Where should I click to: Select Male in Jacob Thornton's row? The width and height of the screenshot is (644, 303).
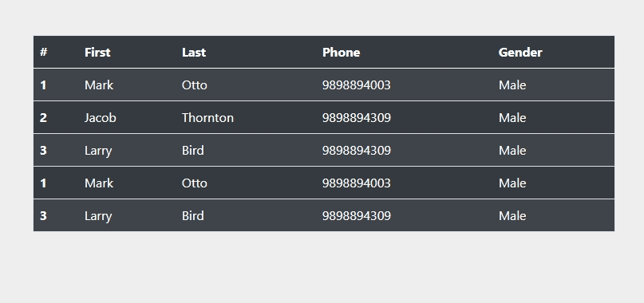coord(512,118)
